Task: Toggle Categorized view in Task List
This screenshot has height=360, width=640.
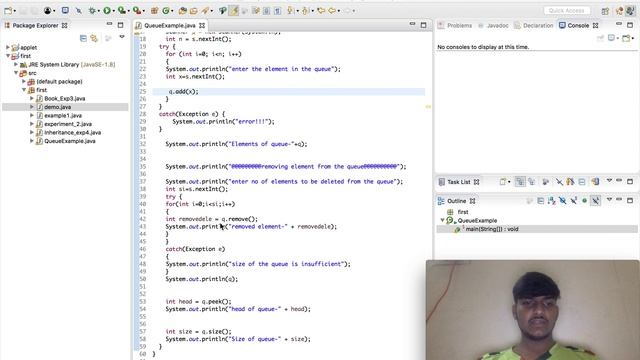Action: click(x=520, y=182)
